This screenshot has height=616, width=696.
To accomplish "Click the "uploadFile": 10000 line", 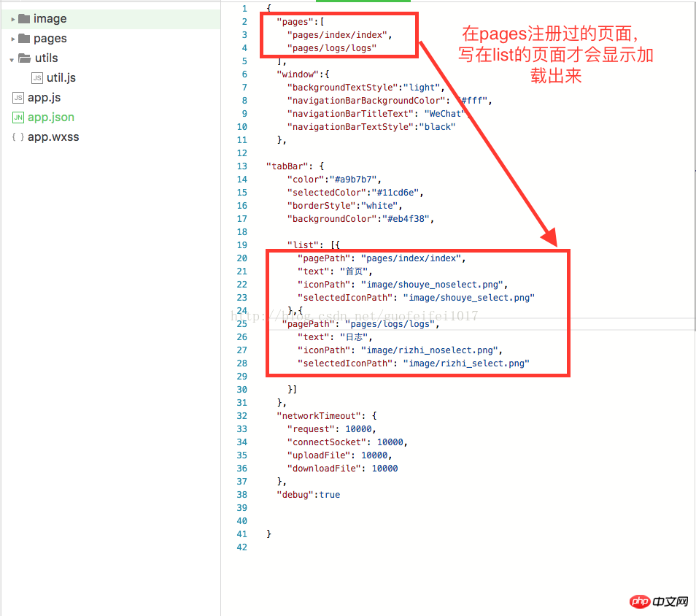I will click(x=339, y=455).
